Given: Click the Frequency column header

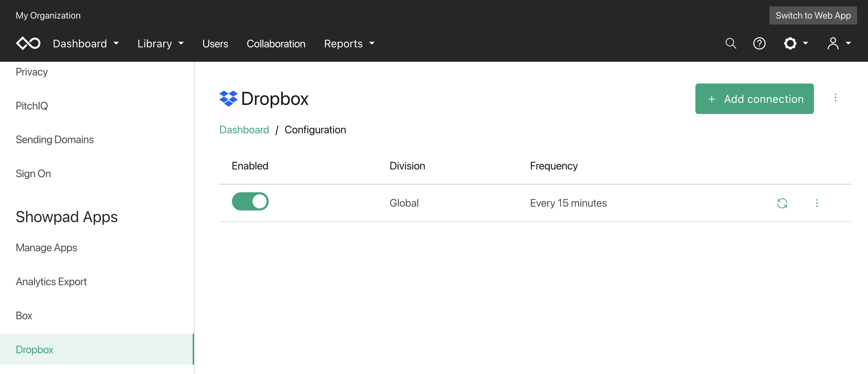Looking at the screenshot, I should [x=554, y=166].
